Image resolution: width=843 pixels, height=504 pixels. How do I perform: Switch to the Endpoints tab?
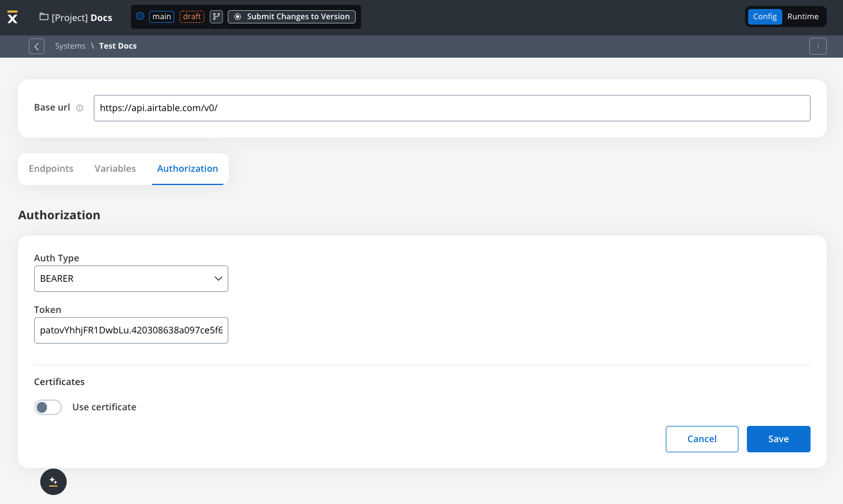51,169
